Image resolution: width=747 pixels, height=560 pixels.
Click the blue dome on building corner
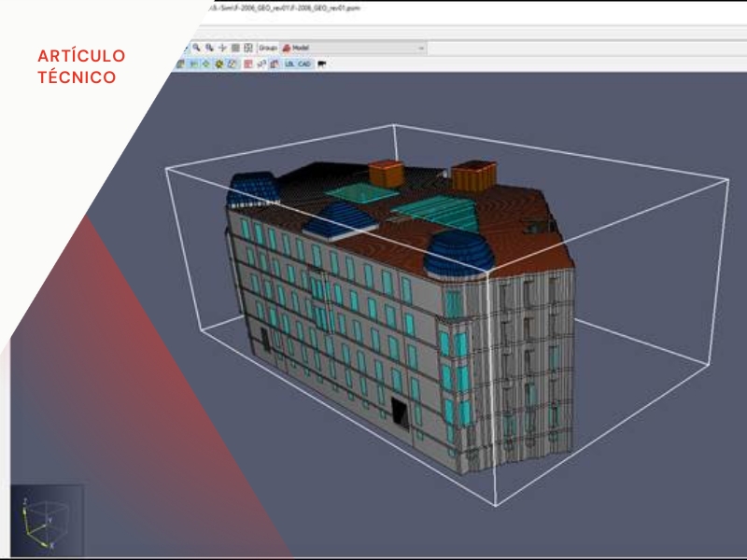coord(457,252)
